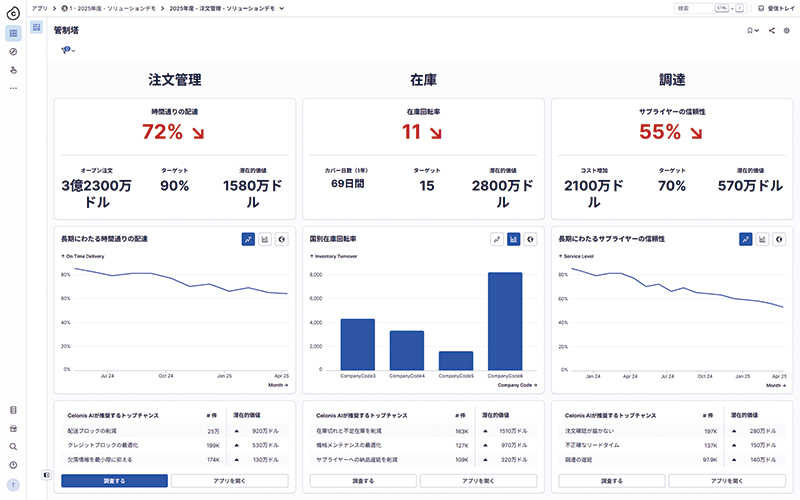Image resolution: width=800 pixels, height=500 pixels.
Task: Expand the bookmark dropdown at top right
Action: pyautogui.click(x=753, y=31)
